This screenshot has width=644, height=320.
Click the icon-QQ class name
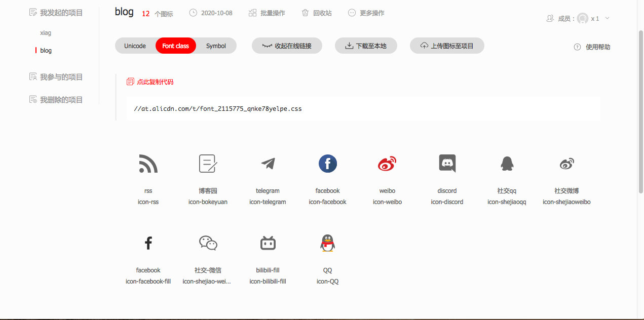click(328, 282)
